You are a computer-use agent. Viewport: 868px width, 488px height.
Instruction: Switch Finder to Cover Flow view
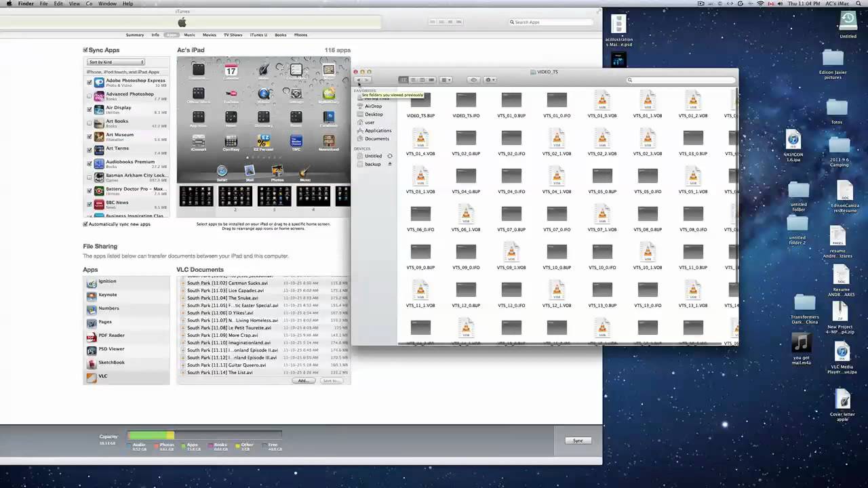(x=431, y=80)
